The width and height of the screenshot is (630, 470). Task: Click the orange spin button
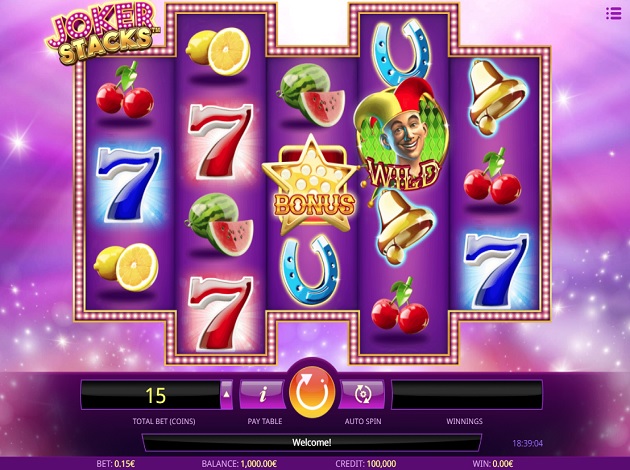click(x=312, y=392)
